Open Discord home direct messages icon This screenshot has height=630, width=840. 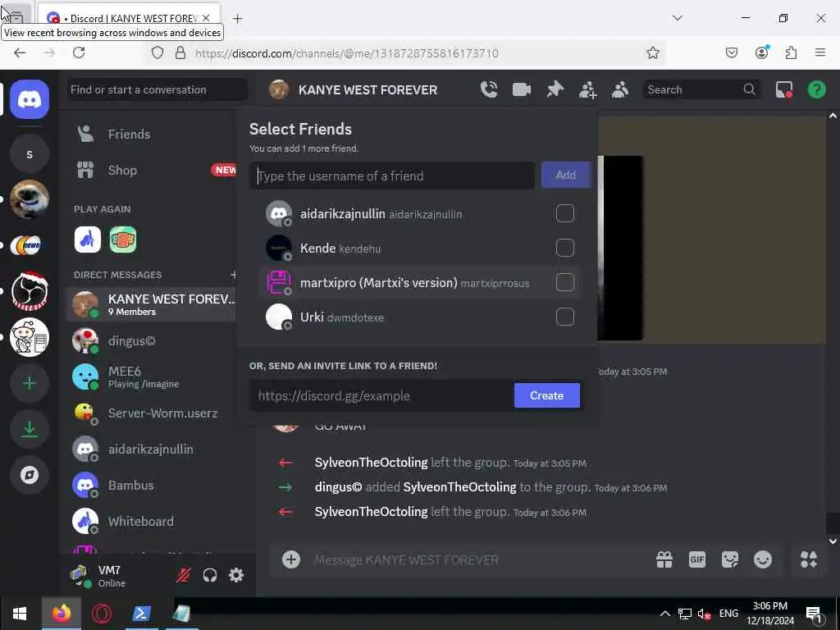(x=30, y=99)
